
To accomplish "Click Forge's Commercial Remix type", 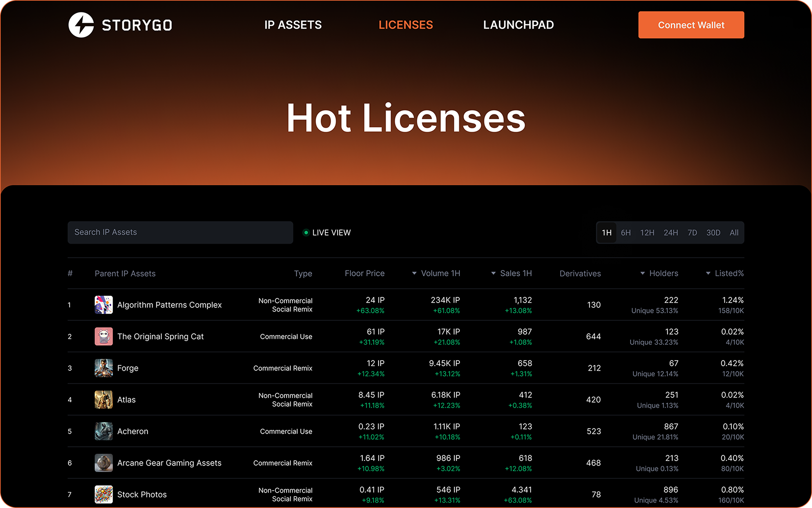I will [283, 368].
